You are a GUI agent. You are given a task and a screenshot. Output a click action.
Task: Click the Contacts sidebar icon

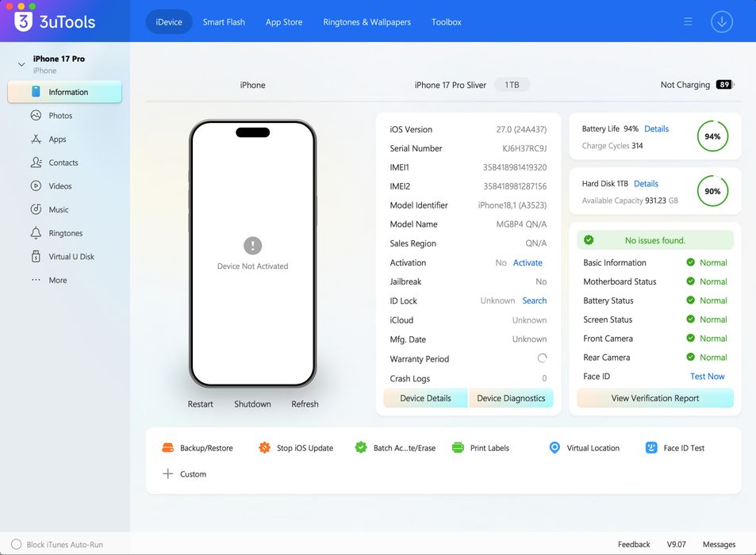point(36,163)
